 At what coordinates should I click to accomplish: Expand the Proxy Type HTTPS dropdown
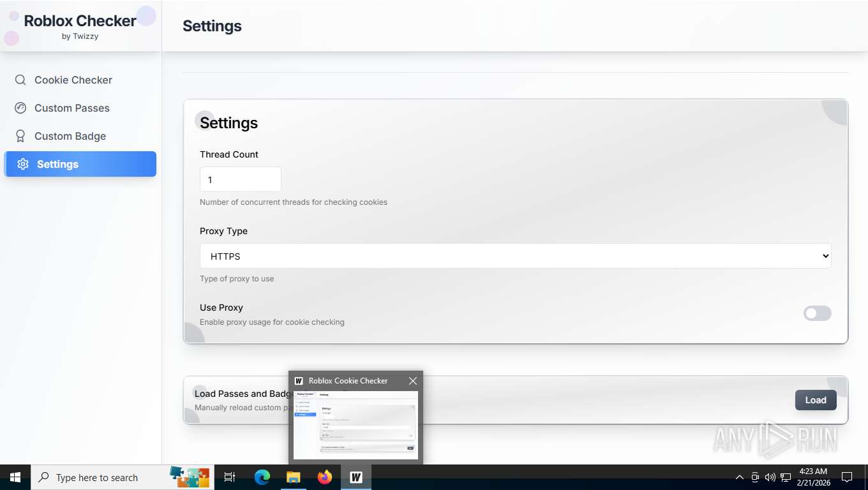point(515,256)
